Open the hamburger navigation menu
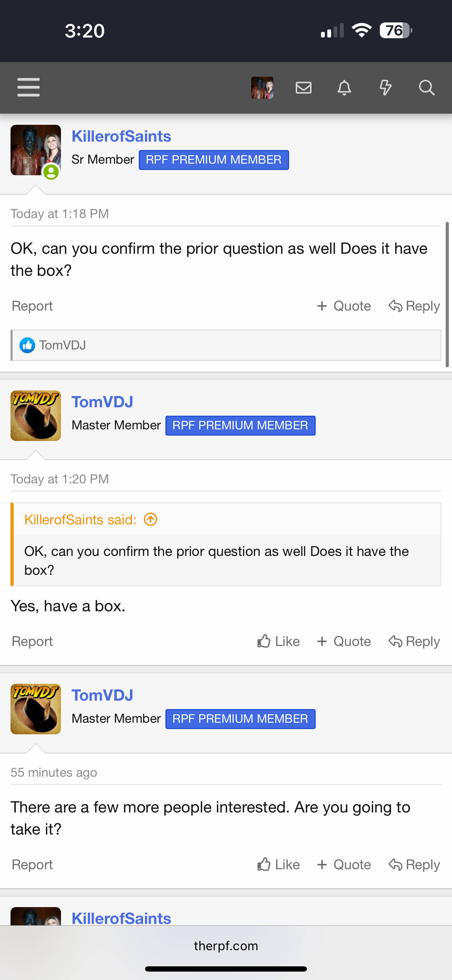This screenshot has height=980, width=452. pyautogui.click(x=28, y=88)
